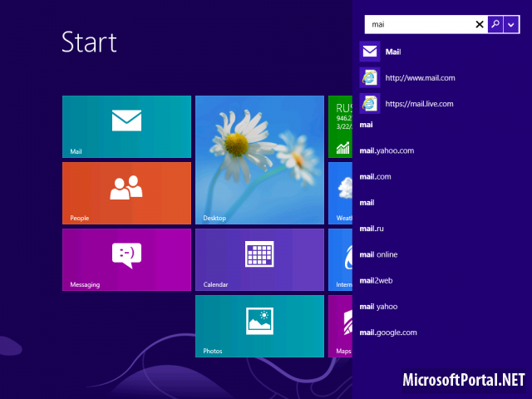Open the Mail tile

click(x=126, y=126)
